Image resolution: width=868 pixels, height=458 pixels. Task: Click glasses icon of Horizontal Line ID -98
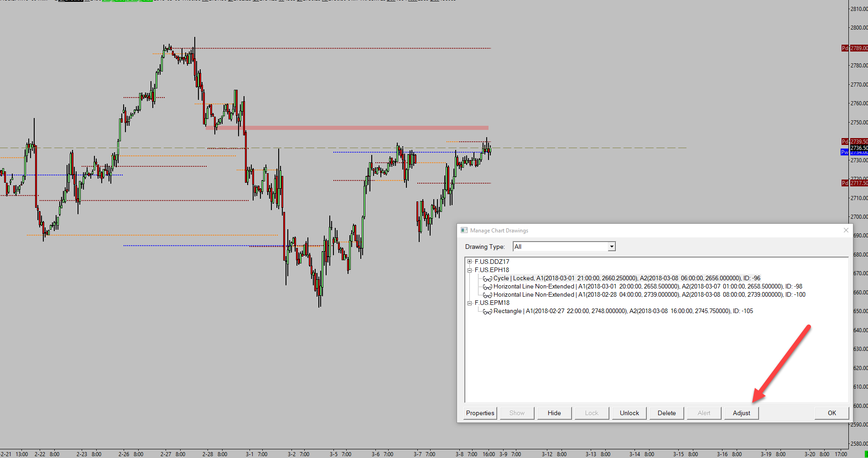point(488,287)
